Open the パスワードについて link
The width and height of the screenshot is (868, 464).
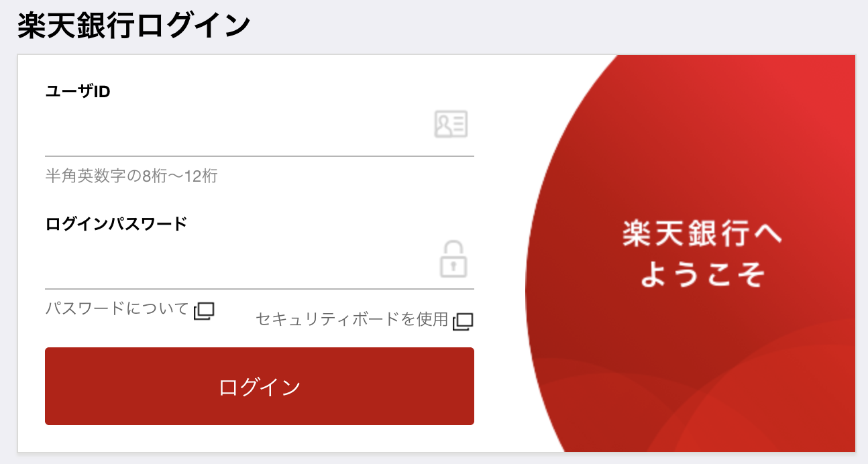pyautogui.click(x=117, y=309)
